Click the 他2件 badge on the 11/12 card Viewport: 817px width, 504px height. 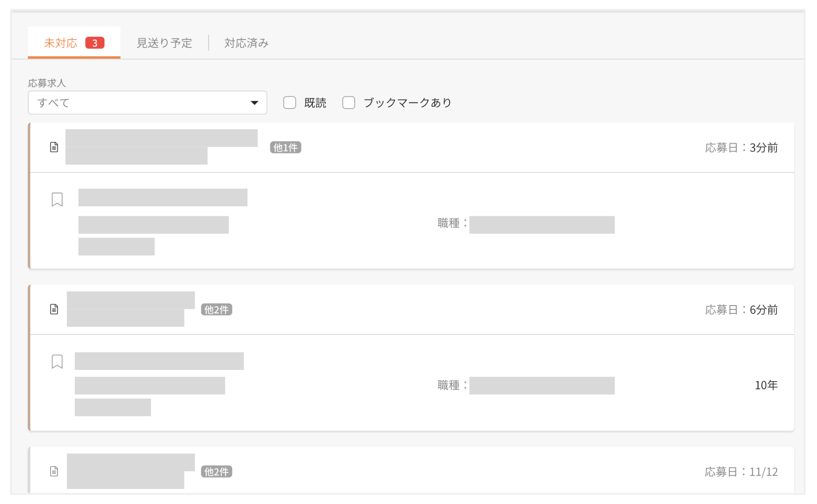coord(216,472)
